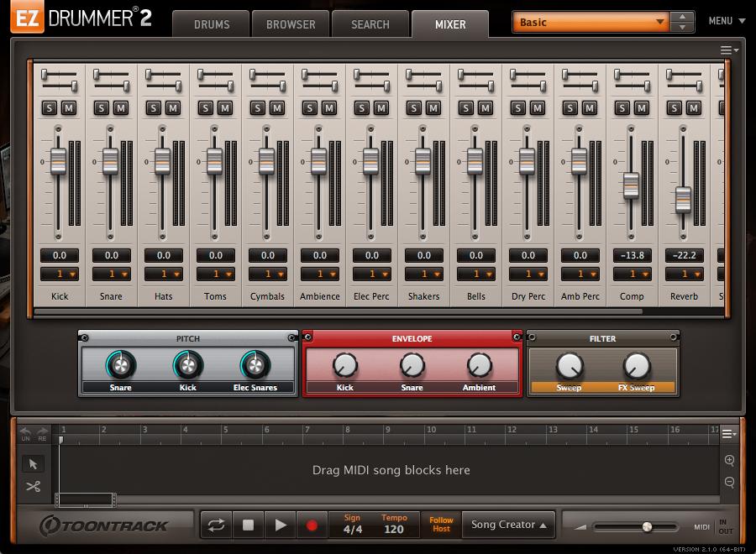Select the scissors cut tool
This screenshot has height=554, width=756.
[34, 486]
